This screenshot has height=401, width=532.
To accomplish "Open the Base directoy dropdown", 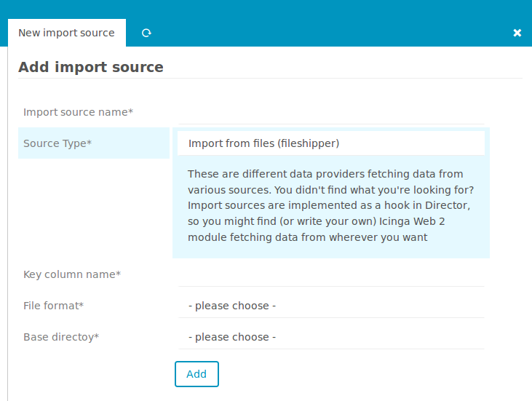I will pyautogui.click(x=331, y=337).
